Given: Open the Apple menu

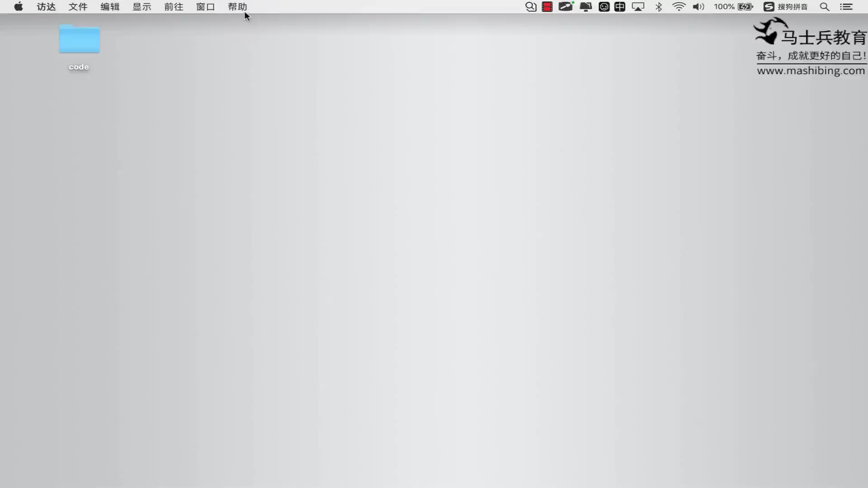Looking at the screenshot, I should pos(19,7).
